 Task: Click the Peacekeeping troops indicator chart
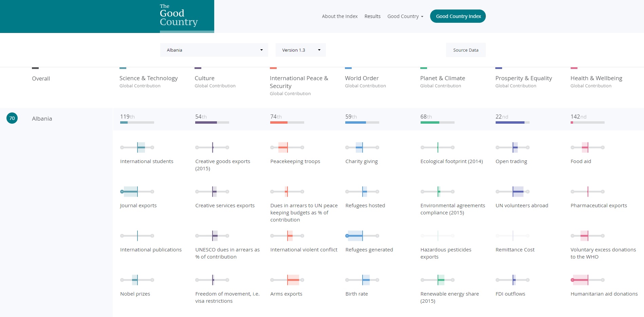click(x=287, y=147)
